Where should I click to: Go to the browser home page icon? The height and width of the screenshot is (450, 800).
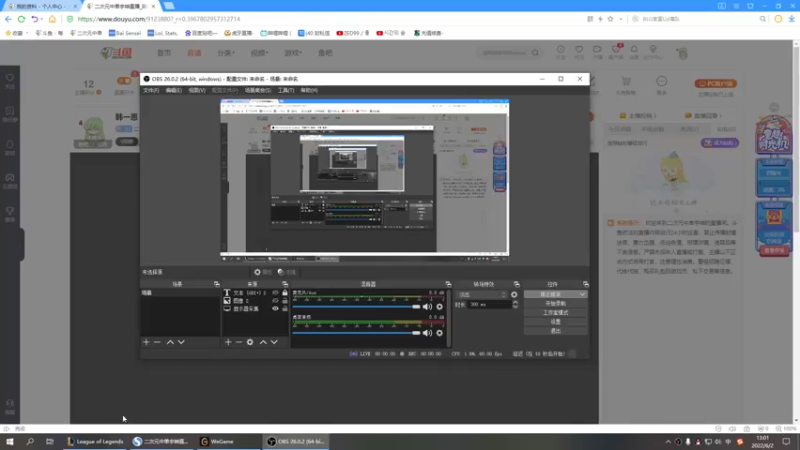[52, 19]
